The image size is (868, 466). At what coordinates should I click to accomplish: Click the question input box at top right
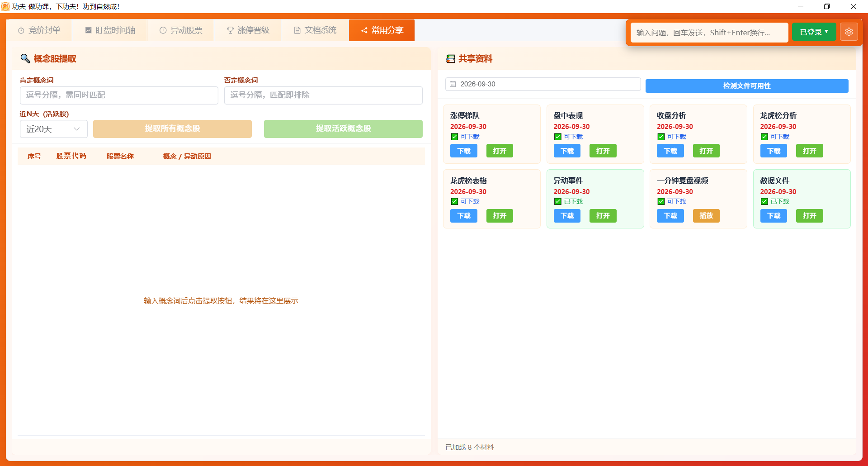point(709,33)
